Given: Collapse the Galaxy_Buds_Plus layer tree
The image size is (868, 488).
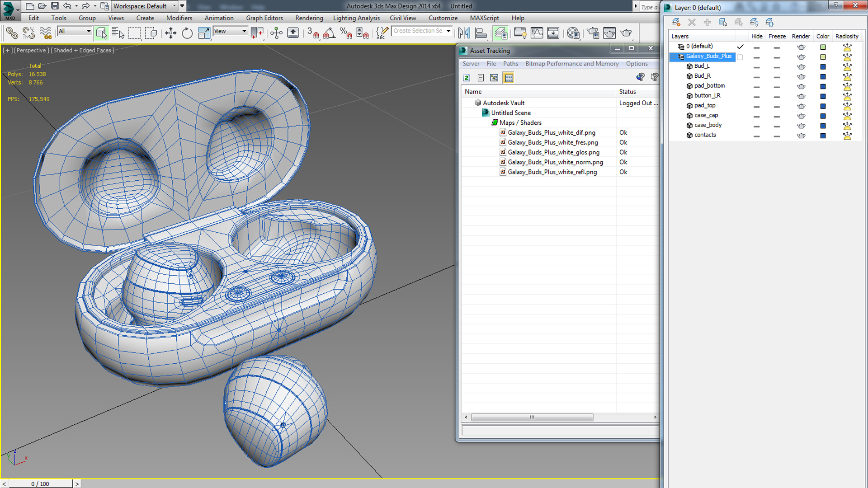Looking at the screenshot, I should [x=673, y=56].
